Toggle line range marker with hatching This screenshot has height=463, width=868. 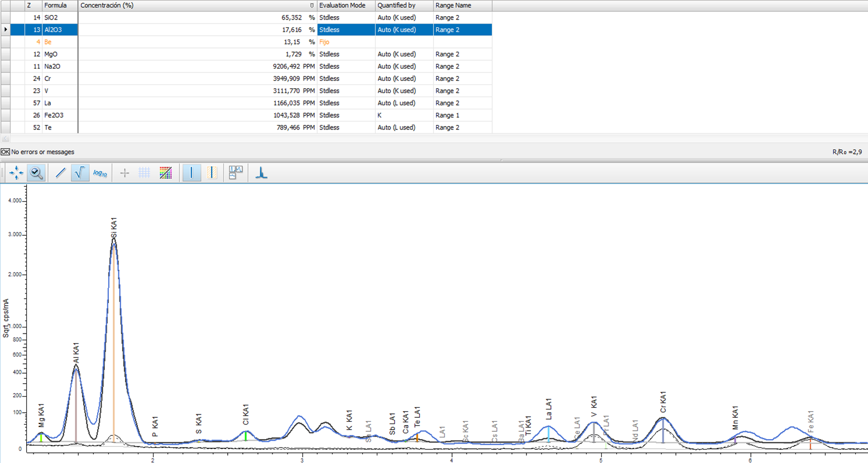[x=212, y=173]
